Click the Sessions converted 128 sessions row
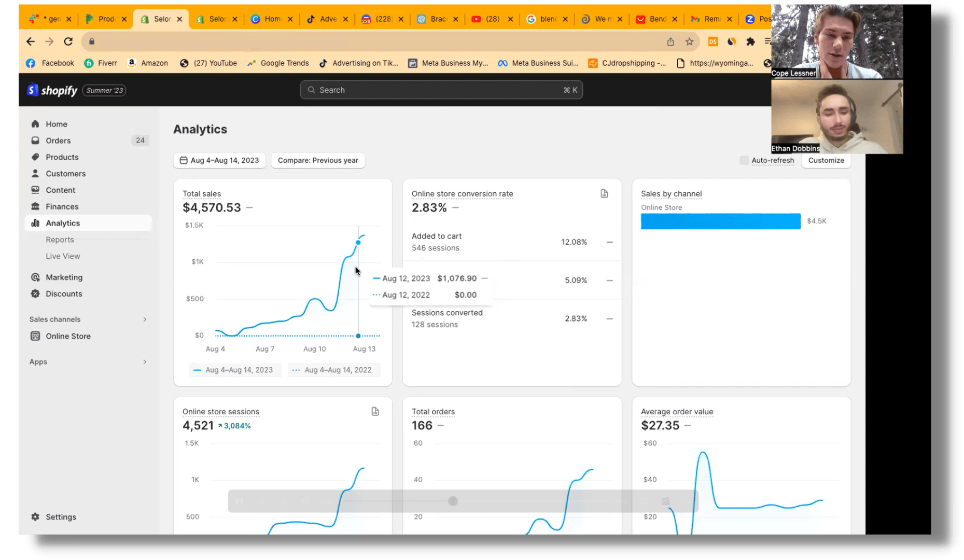This screenshot has width=964, height=560. (512, 318)
